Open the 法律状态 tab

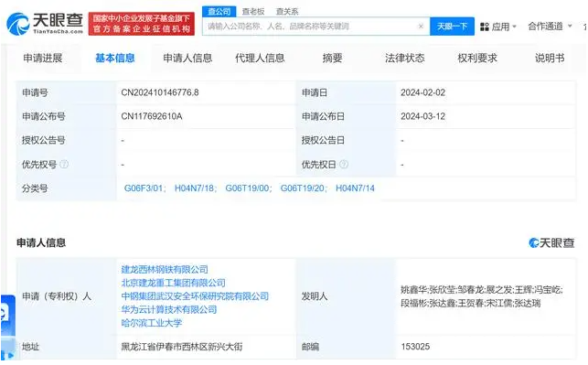point(404,59)
